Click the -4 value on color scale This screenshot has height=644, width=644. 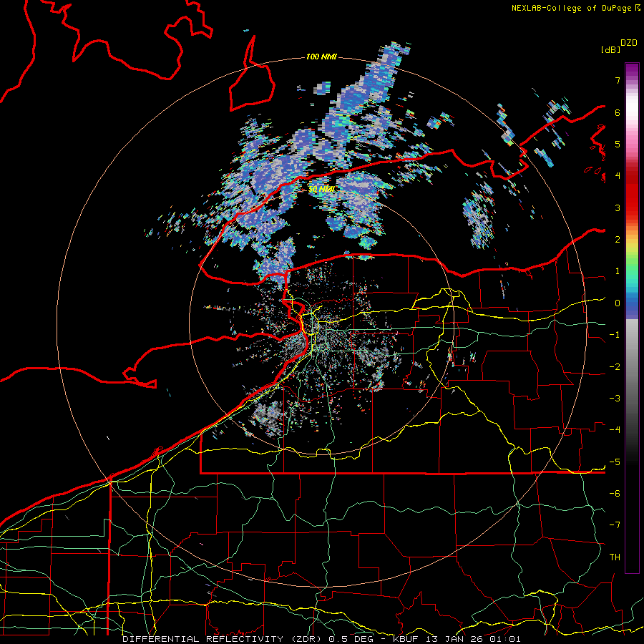(615, 430)
